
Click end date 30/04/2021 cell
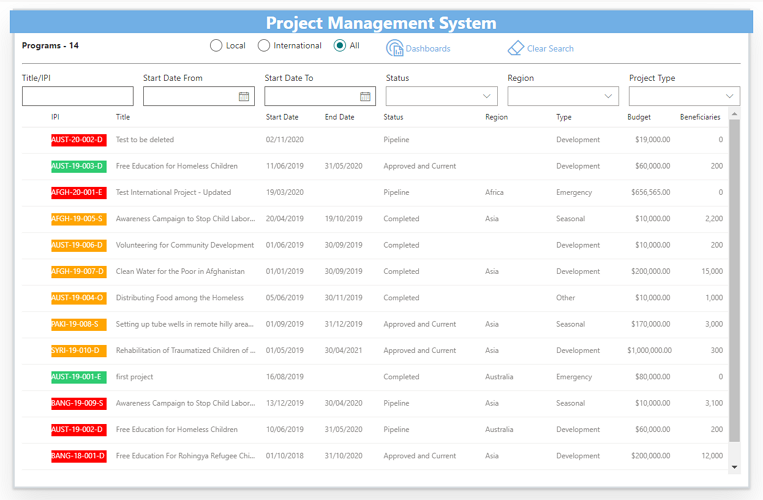click(344, 350)
